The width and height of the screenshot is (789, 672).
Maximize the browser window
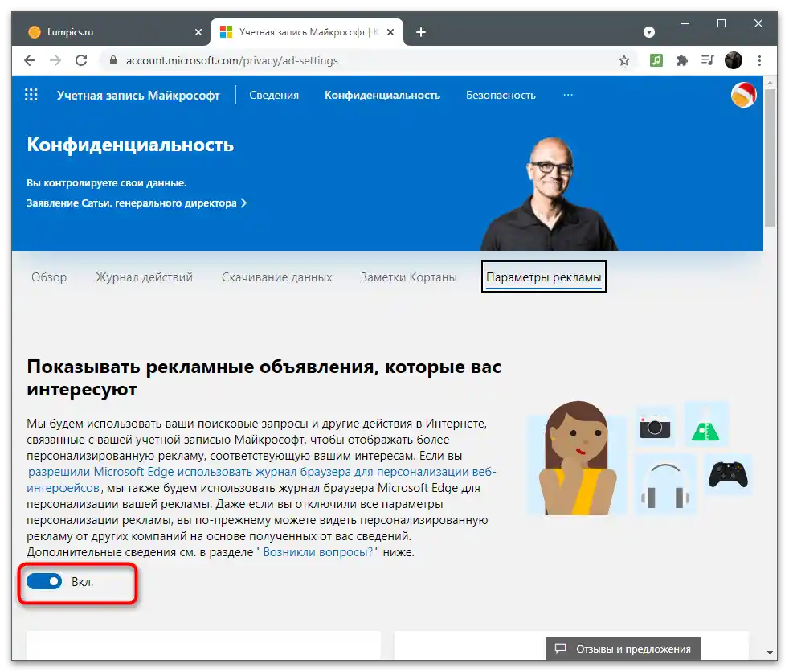(721, 23)
